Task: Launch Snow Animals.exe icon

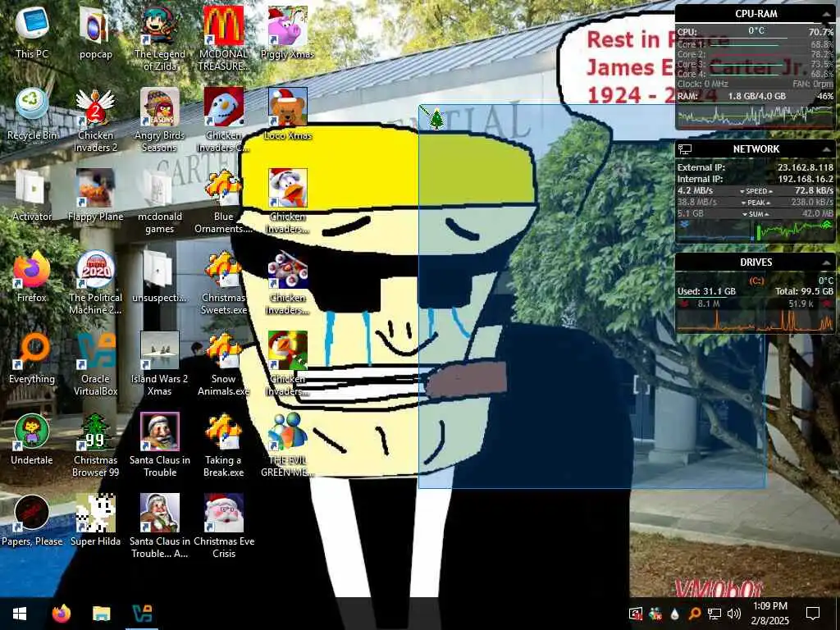Action: click(x=223, y=363)
